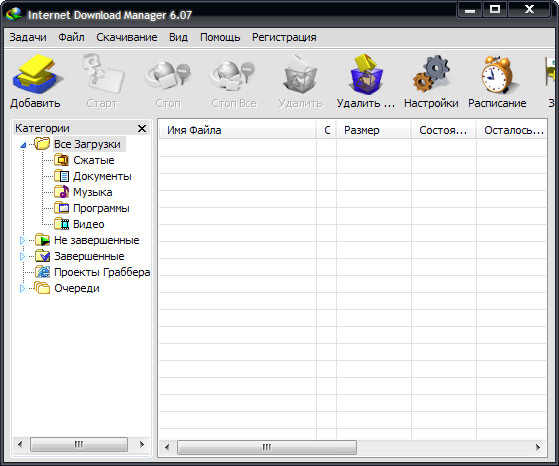Select the Музыка folder icon
Viewport: 559px width, 466px height.
61,192
